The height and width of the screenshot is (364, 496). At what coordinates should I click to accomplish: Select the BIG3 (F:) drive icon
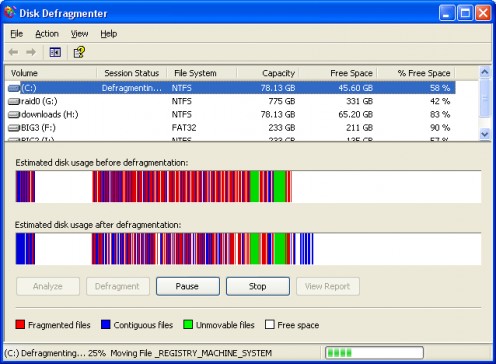[x=13, y=128]
